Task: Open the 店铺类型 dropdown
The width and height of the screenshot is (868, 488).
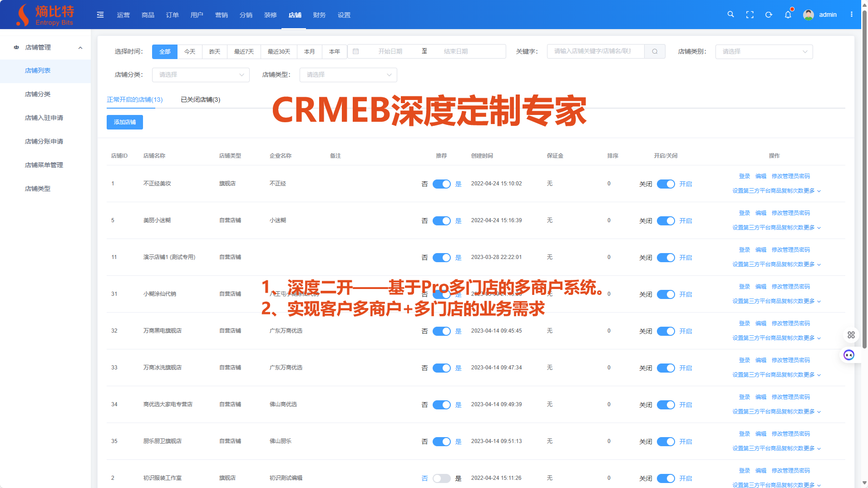Action: click(x=348, y=75)
